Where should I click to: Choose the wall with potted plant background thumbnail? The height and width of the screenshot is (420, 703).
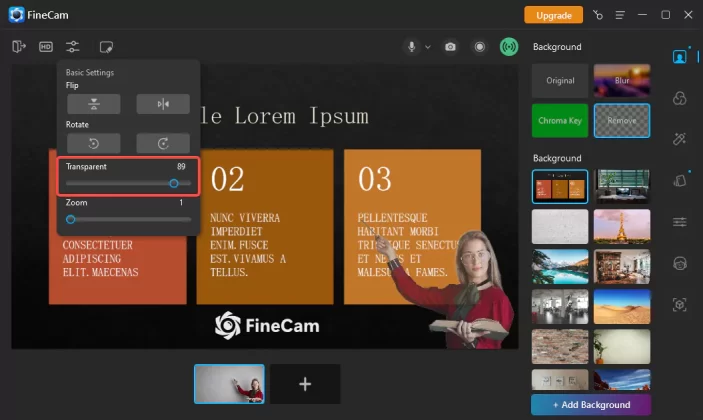[622, 346]
